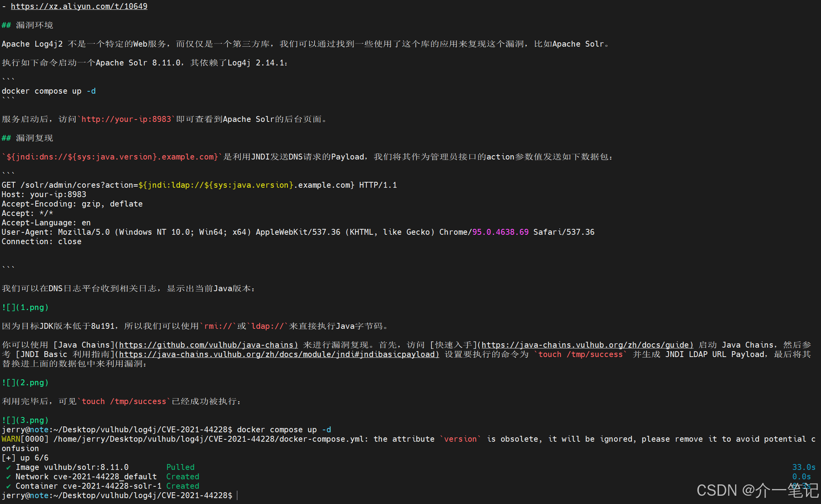Click the checkmark beside Image vulhub/solr:8.11.0
Viewport: 821px width, 504px height.
pos(8,468)
